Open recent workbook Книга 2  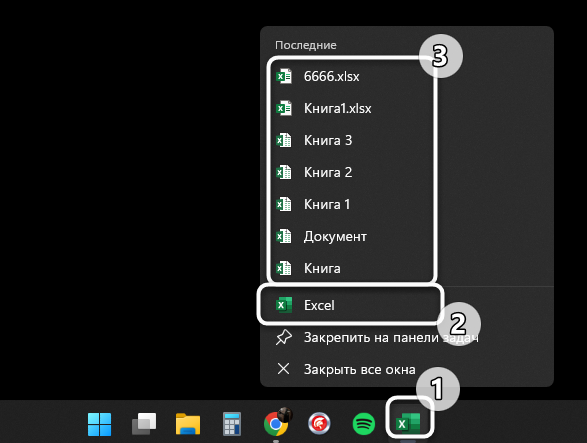pyautogui.click(x=352, y=172)
